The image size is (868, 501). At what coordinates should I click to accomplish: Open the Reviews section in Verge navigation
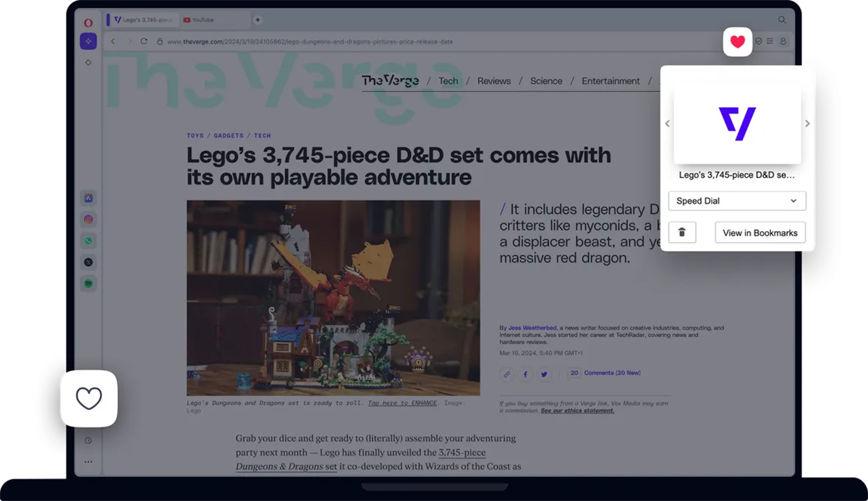point(494,81)
